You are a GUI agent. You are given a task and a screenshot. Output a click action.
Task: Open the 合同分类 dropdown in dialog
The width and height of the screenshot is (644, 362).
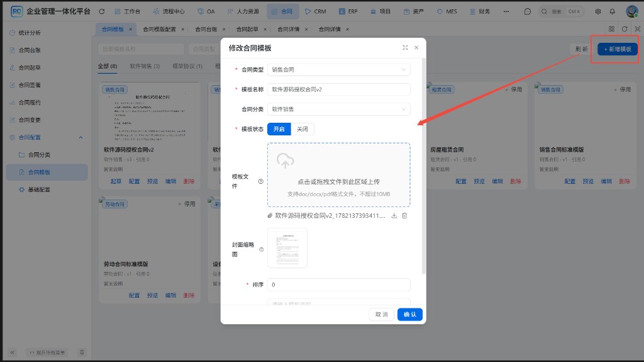pyautogui.click(x=339, y=109)
